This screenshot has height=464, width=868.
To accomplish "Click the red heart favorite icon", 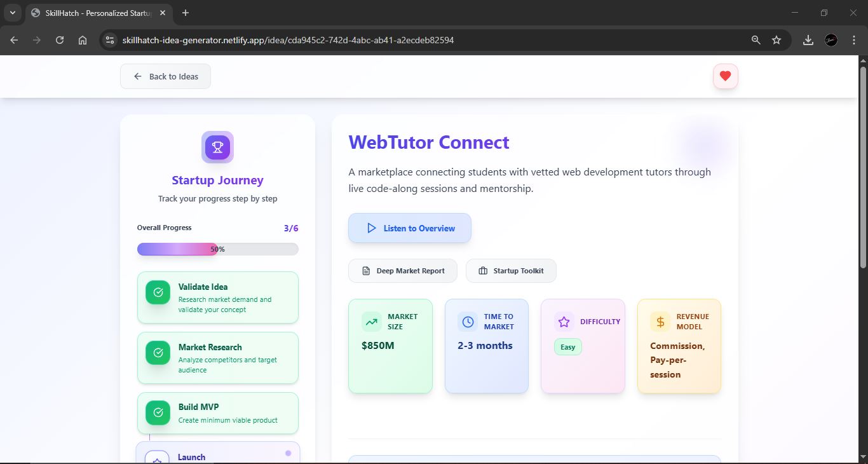I will click(x=725, y=76).
